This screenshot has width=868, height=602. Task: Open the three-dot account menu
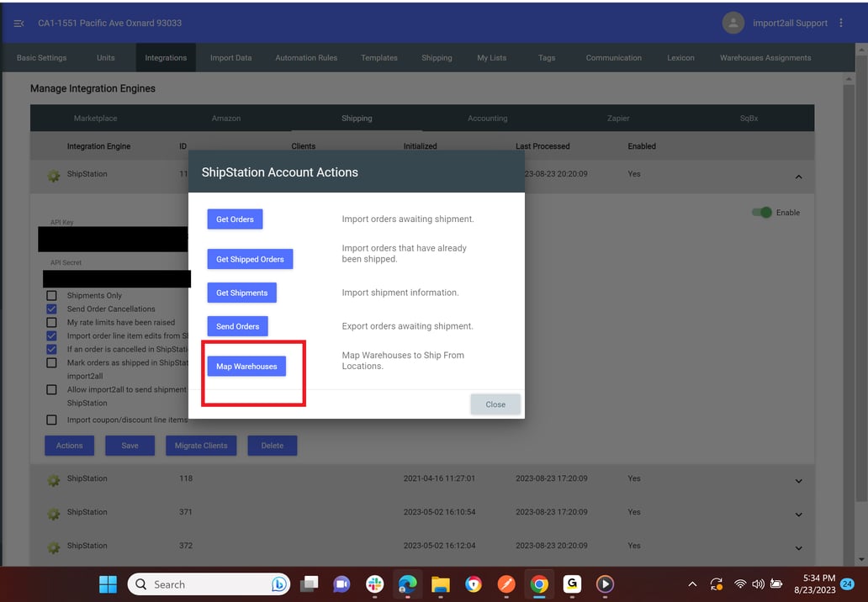841,23
